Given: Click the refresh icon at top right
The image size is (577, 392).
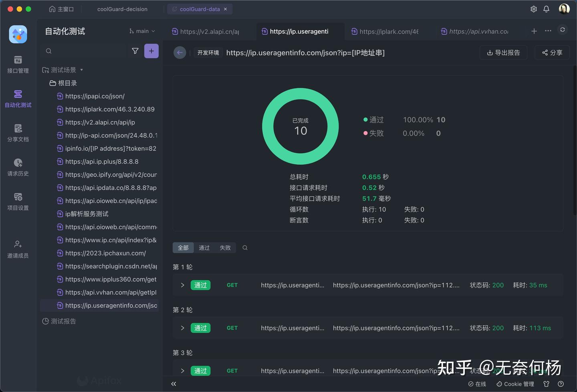Looking at the screenshot, I should 563,30.
